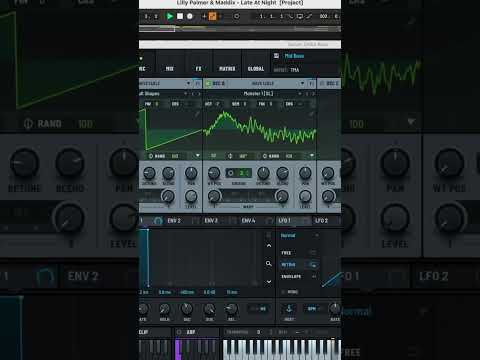
Task: Click the OSC B phase icon near 180°
Action: (x=230, y=156)
